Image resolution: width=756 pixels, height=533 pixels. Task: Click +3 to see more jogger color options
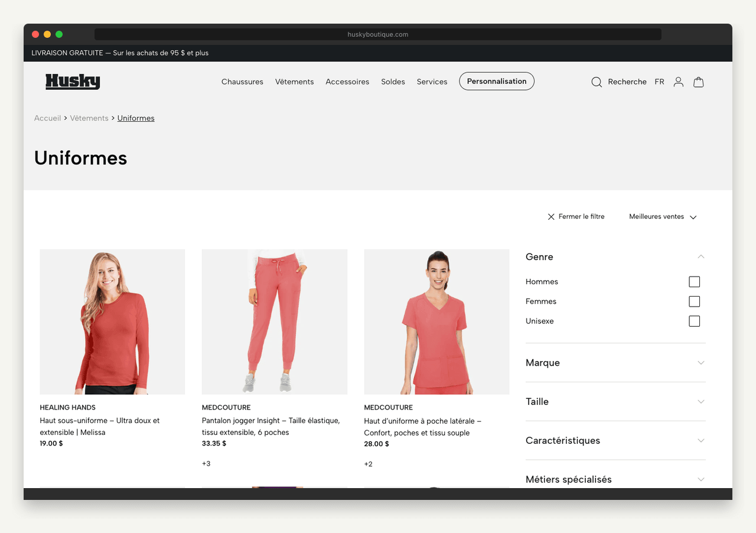(x=206, y=463)
